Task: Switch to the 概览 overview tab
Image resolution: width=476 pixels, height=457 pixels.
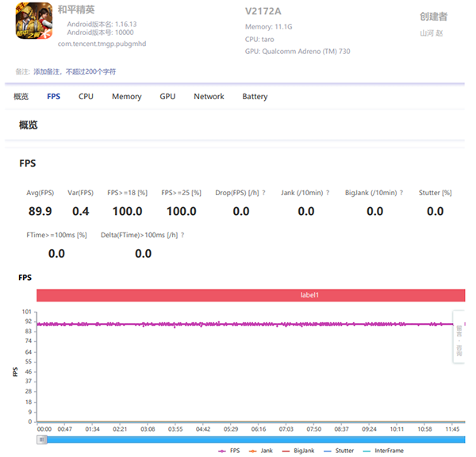Action: coord(21,97)
